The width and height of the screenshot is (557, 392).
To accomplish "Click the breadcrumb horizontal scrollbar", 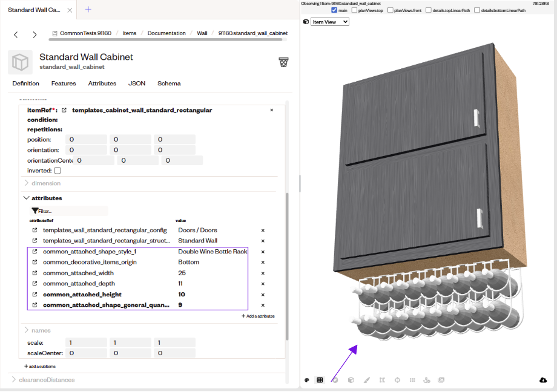I will coord(165,40).
